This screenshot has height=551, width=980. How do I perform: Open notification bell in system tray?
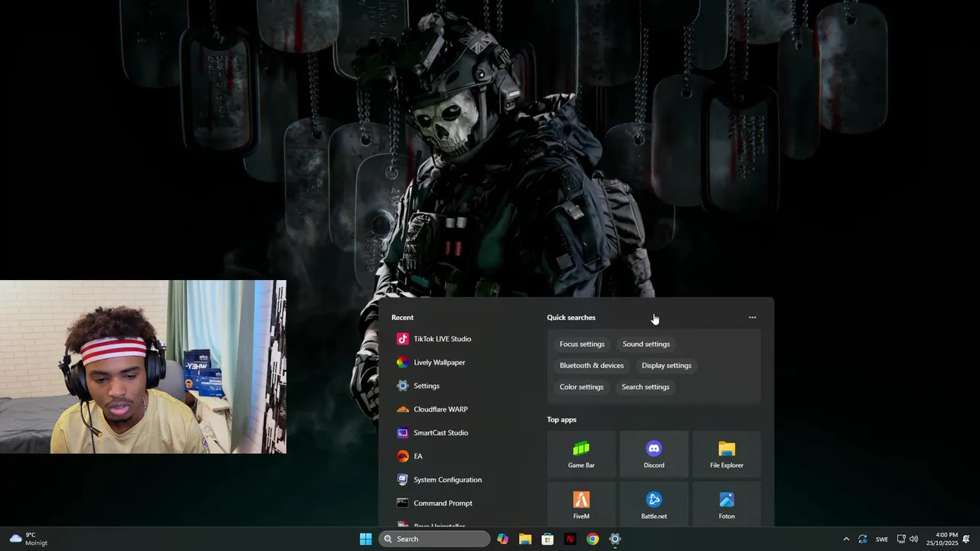pos(966,539)
